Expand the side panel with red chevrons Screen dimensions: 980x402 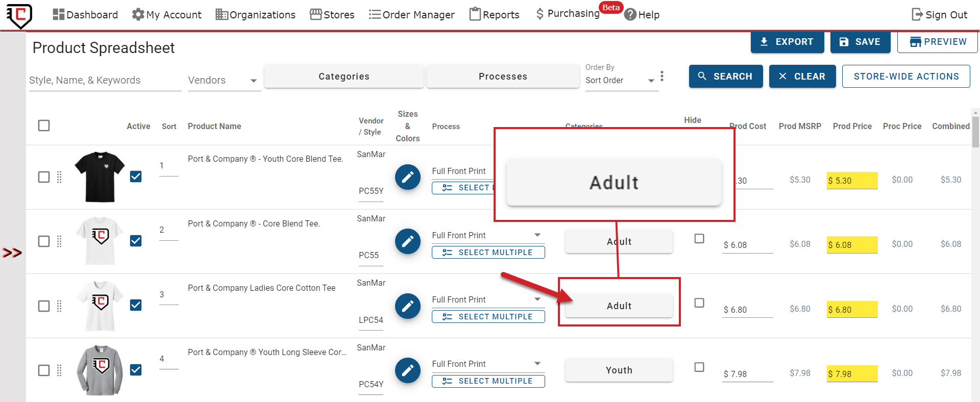(x=12, y=253)
